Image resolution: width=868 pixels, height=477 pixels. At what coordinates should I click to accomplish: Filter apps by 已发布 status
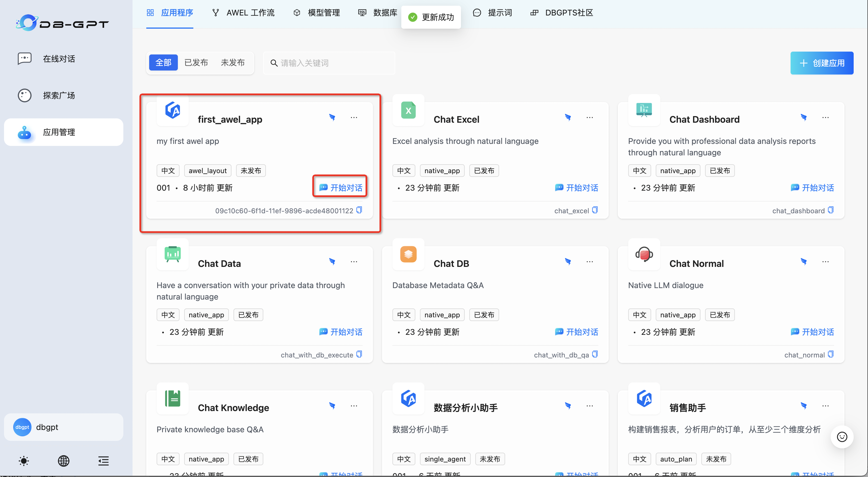coord(196,62)
